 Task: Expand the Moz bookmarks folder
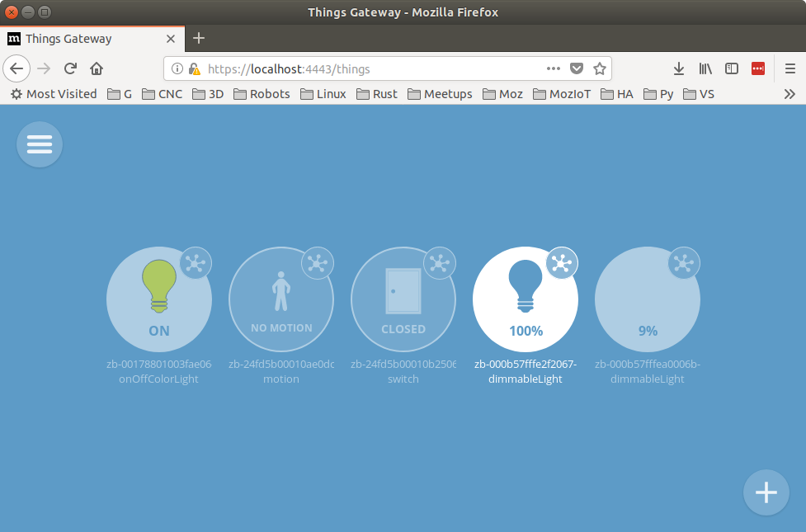pos(503,94)
